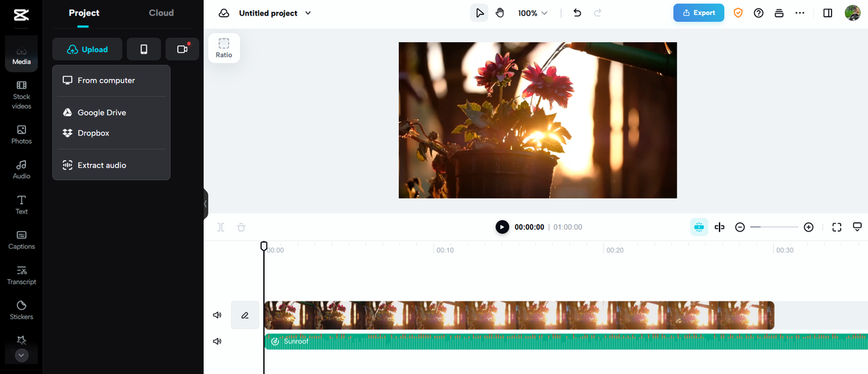868x374 pixels.
Task: Open the CapCut home logo
Action: (21, 16)
